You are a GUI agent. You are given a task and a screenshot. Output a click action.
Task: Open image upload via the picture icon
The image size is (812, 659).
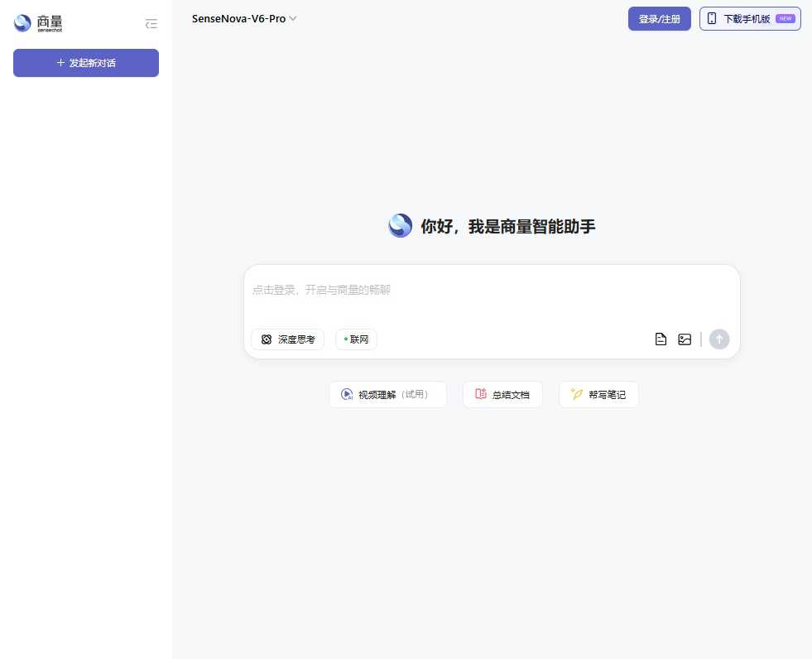[x=684, y=339]
